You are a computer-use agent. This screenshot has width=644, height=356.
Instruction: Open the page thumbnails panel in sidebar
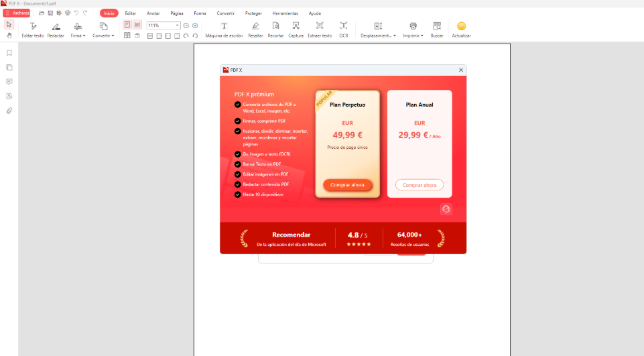coord(9,68)
